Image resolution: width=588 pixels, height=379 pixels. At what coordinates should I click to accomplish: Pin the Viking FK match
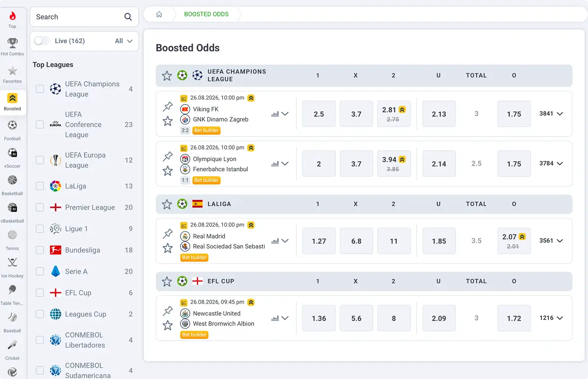point(168,107)
